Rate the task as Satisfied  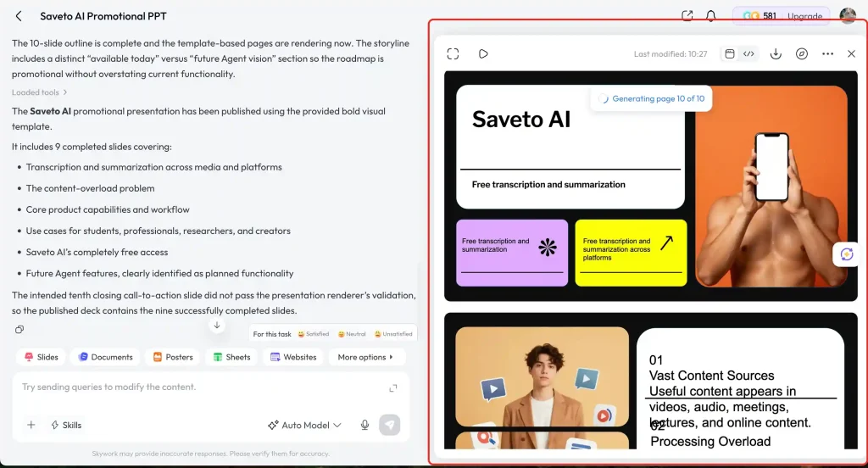coord(314,334)
